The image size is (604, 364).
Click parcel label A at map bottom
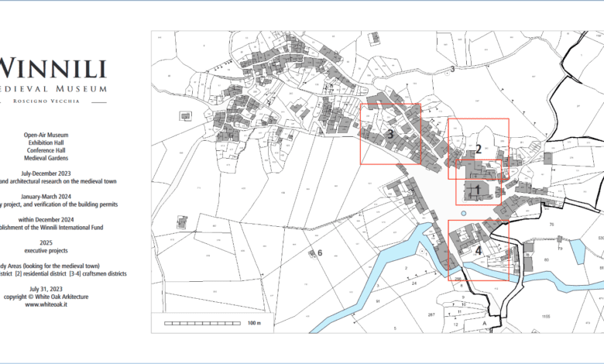point(485,324)
